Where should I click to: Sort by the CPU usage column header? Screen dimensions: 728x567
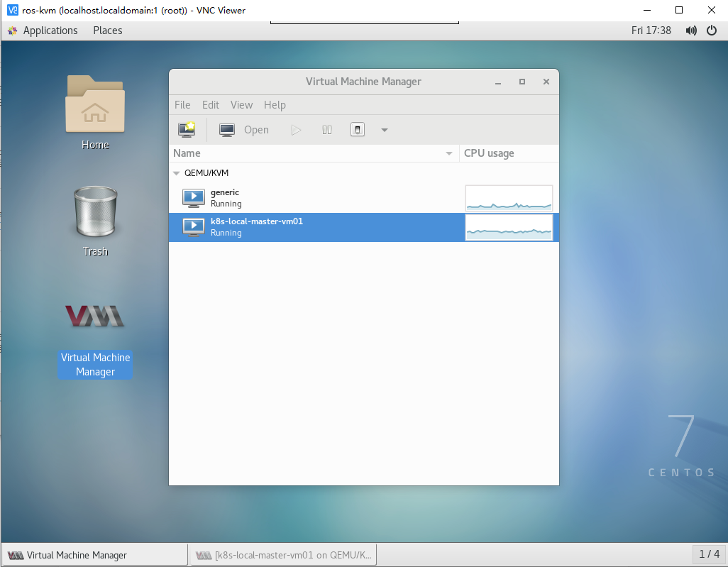coord(509,153)
